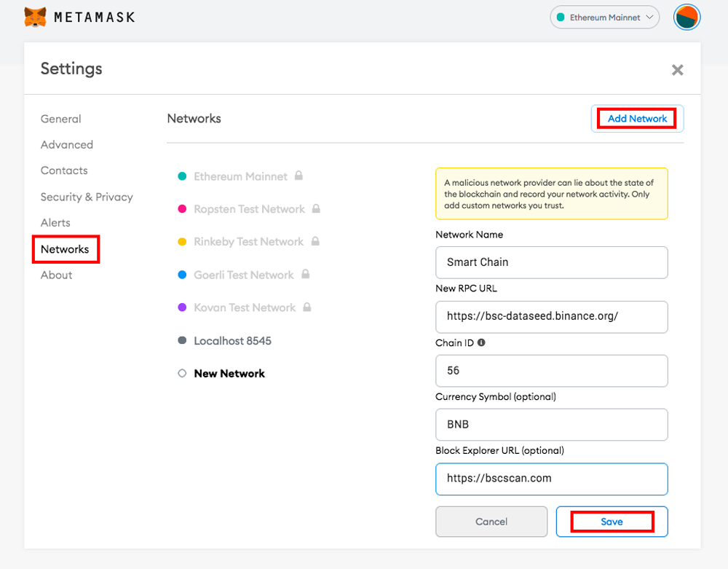Click the lock icon beside Kovan Test Network
728x569 pixels.
pyautogui.click(x=307, y=307)
